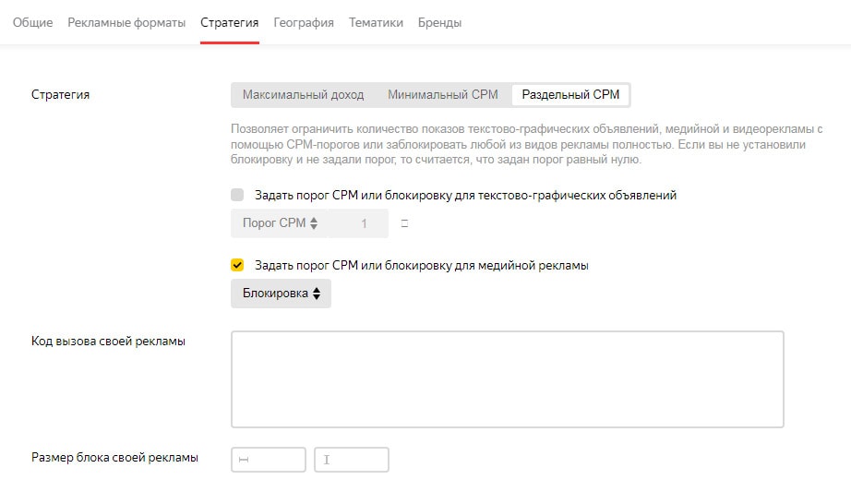Select the active Стратегия tab
The width and height of the screenshot is (851, 504).
tap(230, 22)
